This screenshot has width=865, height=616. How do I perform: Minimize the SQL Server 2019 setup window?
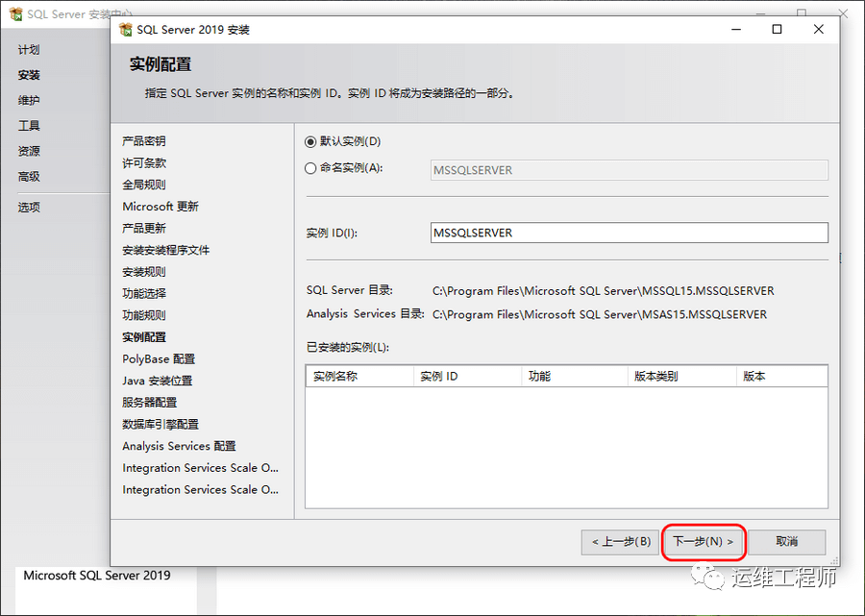(736, 29)
